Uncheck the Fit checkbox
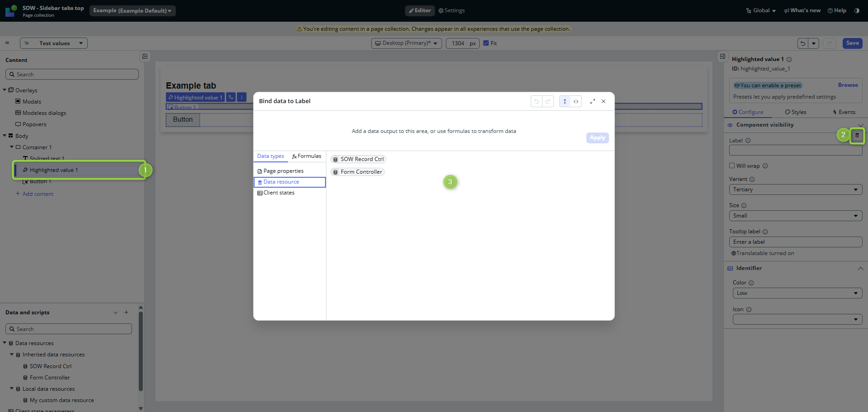The image size is (868, 412). point(486,43)
